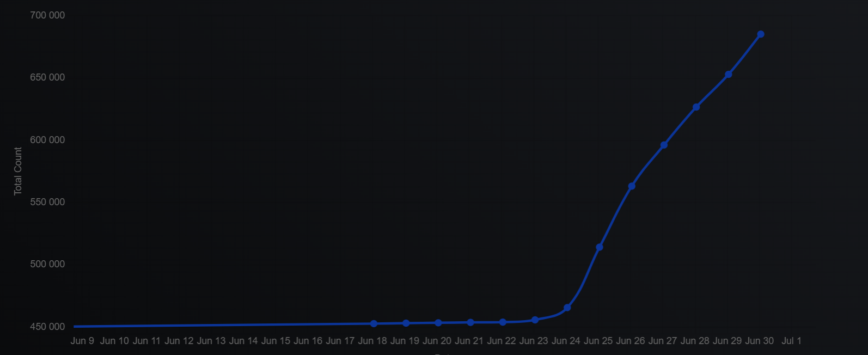Click the Jun 29 data point
Image resolution: width=868 pixels, height=355 pixels.
coord(729,75)
